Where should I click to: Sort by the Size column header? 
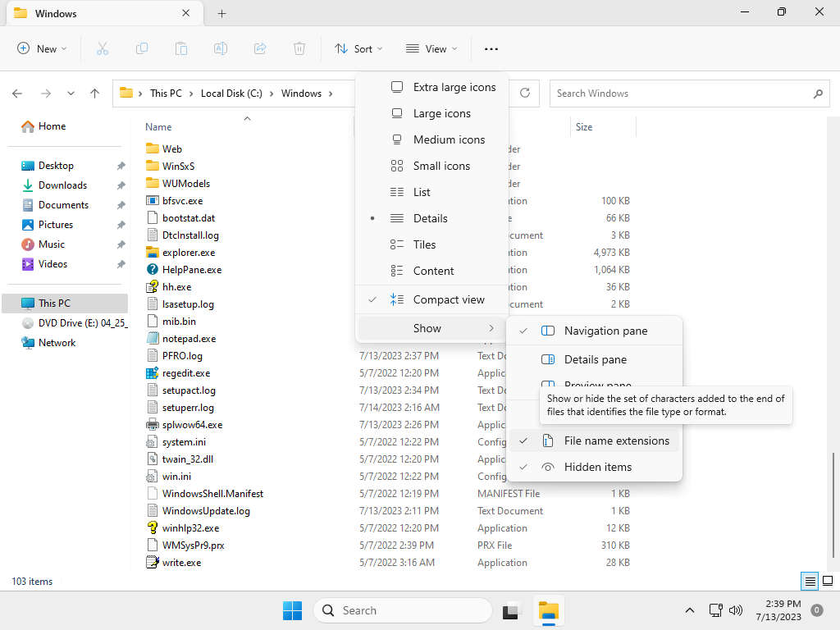(584, 127)
